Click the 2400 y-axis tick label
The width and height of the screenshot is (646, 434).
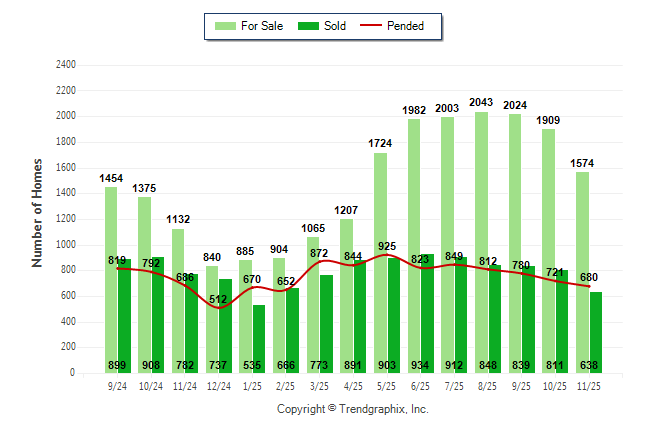coord(64,64)
